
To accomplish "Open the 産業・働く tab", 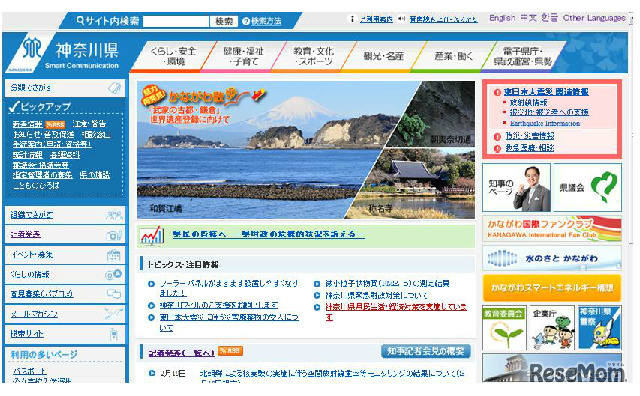I will [453, 56].
